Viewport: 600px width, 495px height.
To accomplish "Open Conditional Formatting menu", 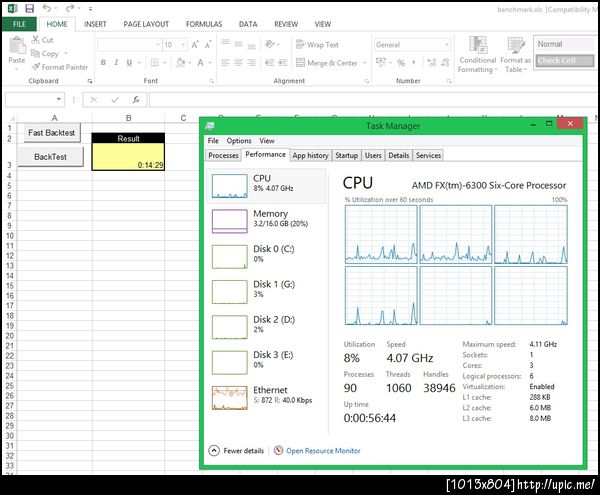I will click(478, 55).
